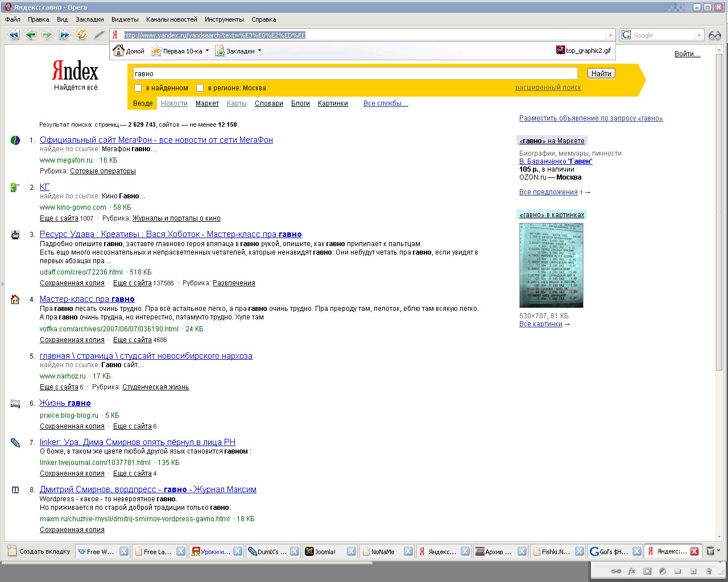Click Yandex favicon in the address bar
The image size is (728, 582).
[x=115, y=35]
